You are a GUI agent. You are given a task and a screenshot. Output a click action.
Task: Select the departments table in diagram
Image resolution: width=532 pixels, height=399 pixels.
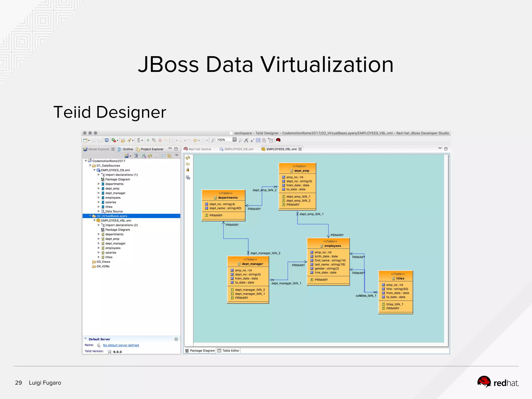(x=223, y=205)
